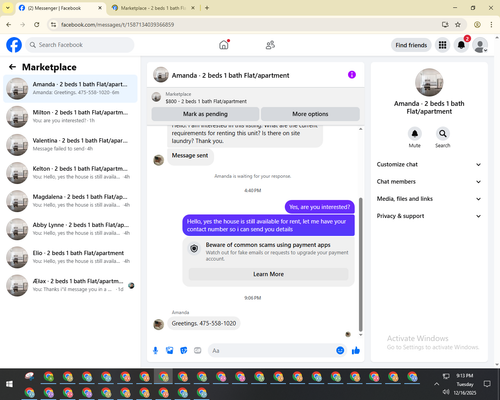Open Amanda conversation in list
Image resolution: width=500 pixels, height=400 pixels.
pos(70,89)
